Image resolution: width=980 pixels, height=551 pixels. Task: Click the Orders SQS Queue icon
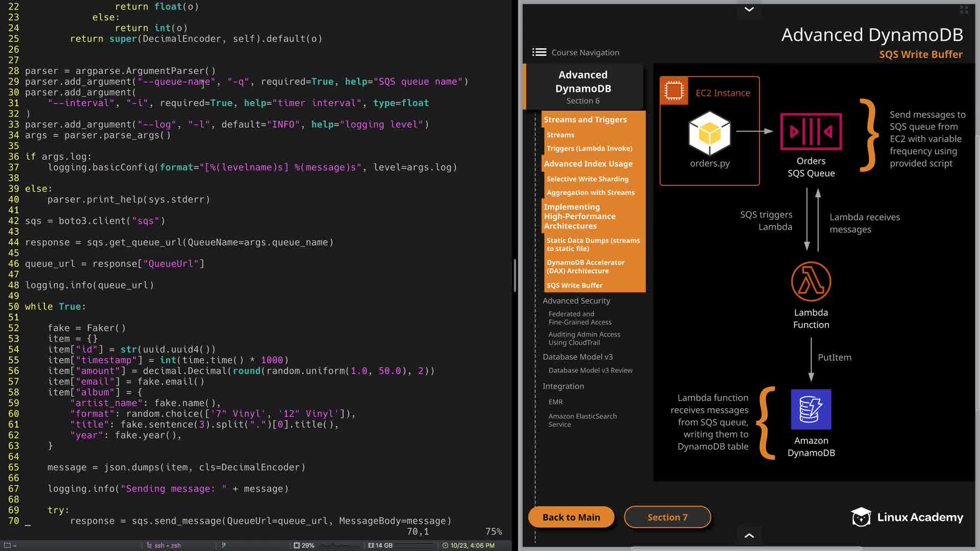pyautogui.click(x=811, y=132)
